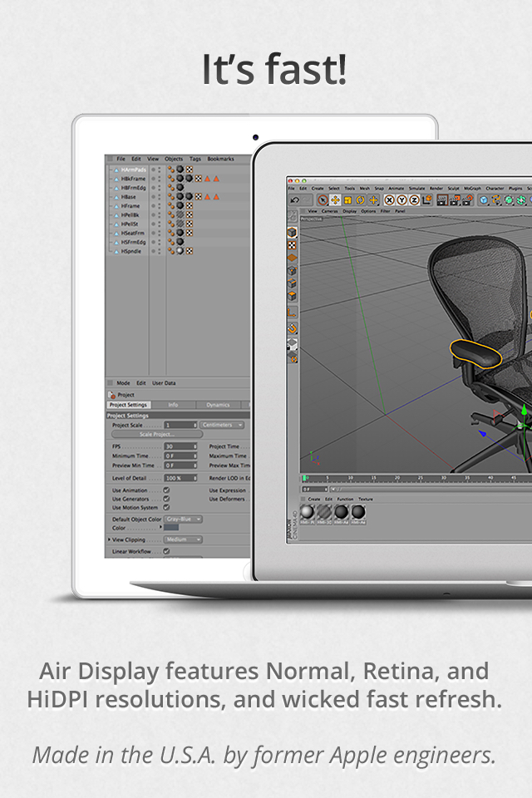The image size is (532, 798).
Task: Open the attribute manager Mode menu
Action: [123, 383]
